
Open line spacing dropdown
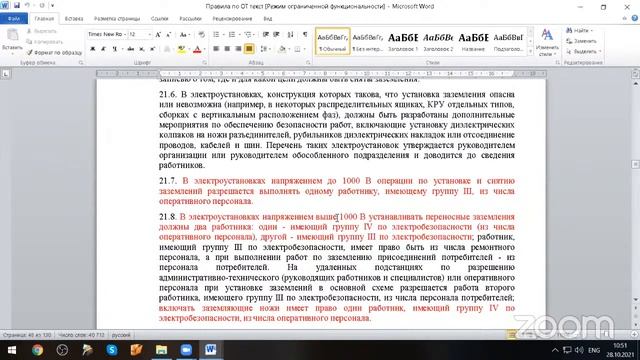point(270,49)
